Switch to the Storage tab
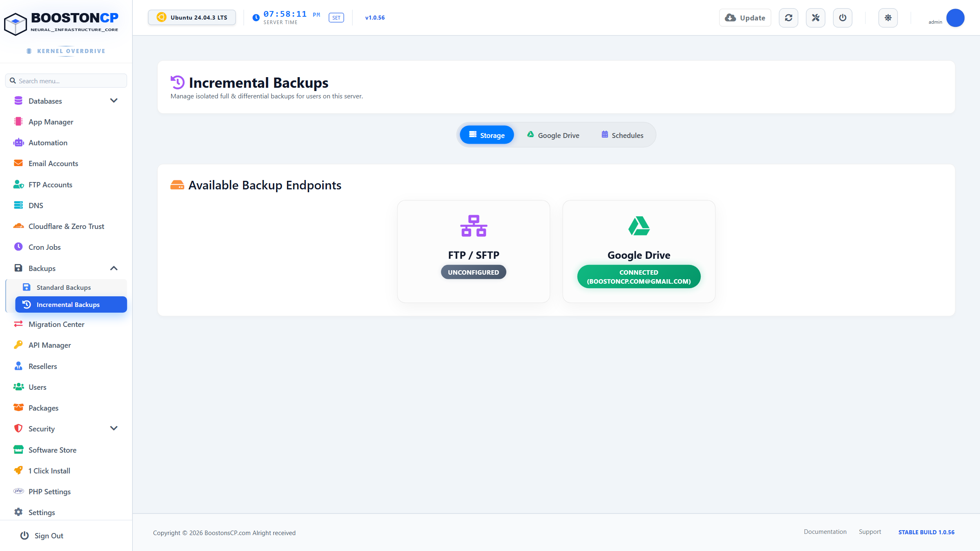Screen dimensions: 980x551 click(x=487, y=135)
